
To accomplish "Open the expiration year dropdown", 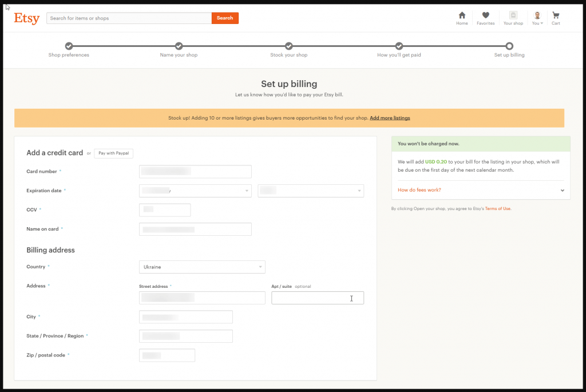I will [x=311, y=191].
